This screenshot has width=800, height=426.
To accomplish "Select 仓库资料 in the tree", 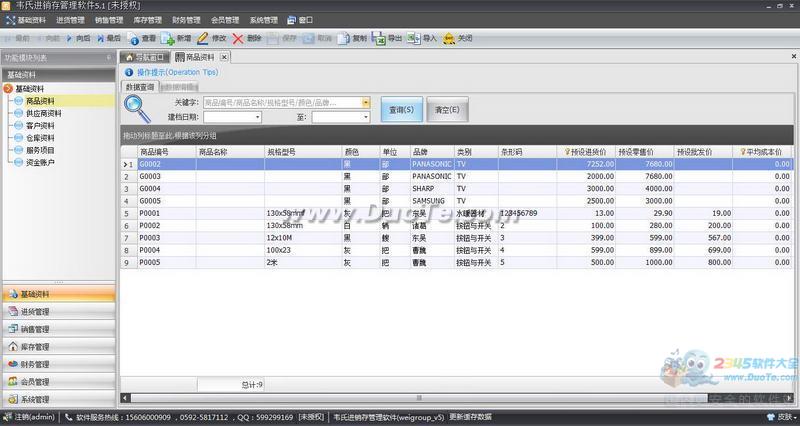I will 40,138.
